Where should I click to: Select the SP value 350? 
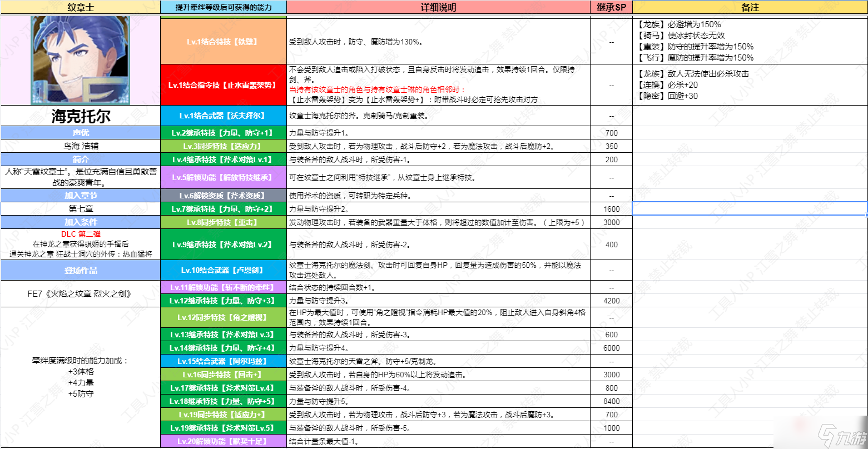click(611, 146)
